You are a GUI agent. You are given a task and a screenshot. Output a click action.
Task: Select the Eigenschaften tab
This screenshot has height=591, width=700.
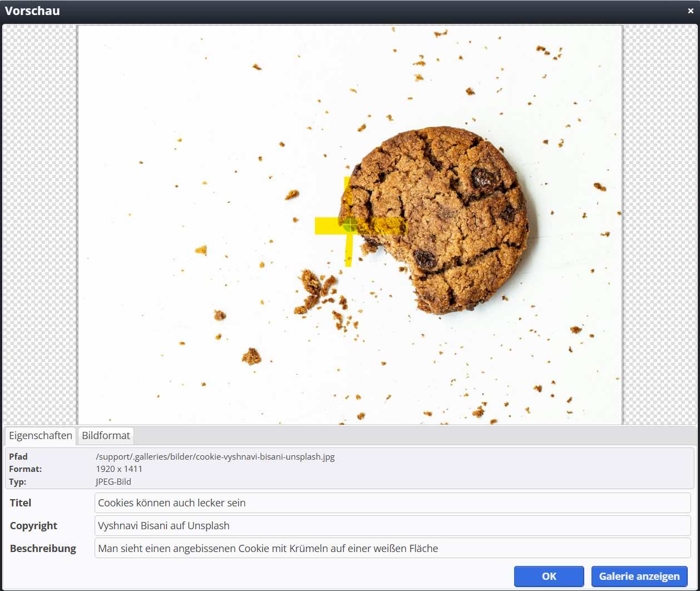pyautogui.click(x=41, y=436)
